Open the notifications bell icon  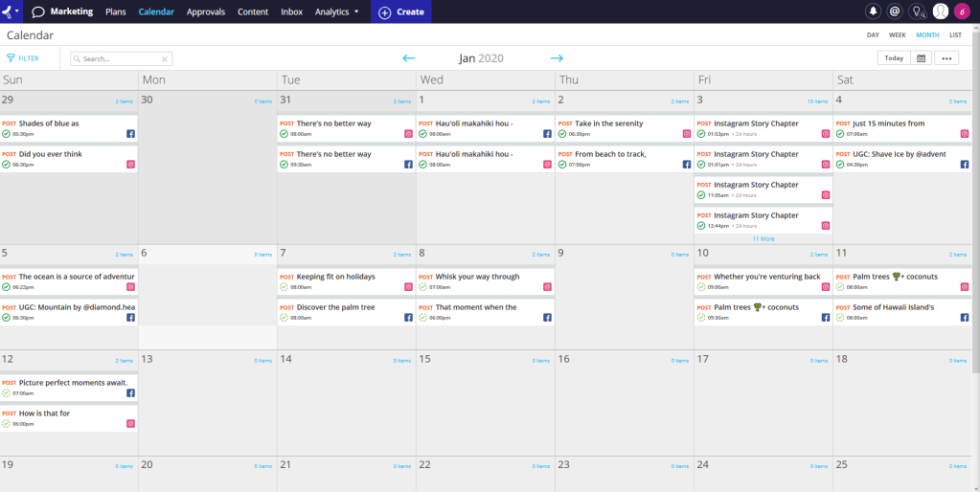point(874,11)
